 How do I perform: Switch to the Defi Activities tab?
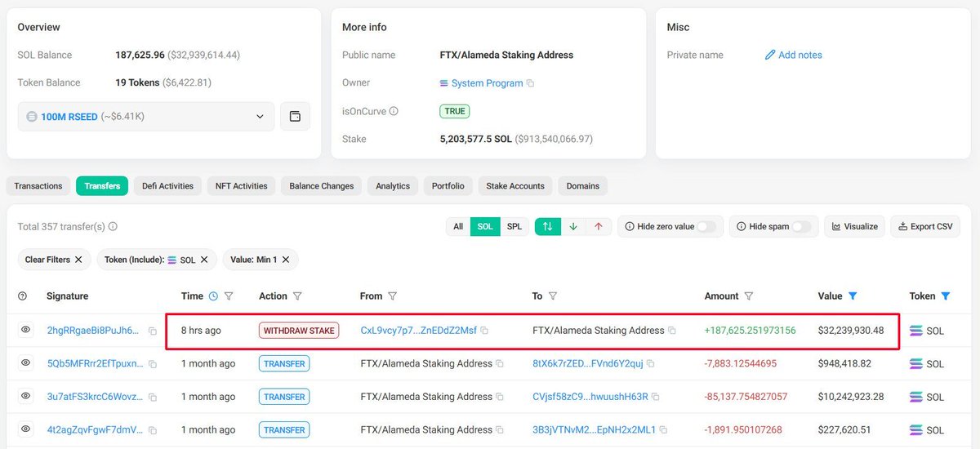pos(167,186)
